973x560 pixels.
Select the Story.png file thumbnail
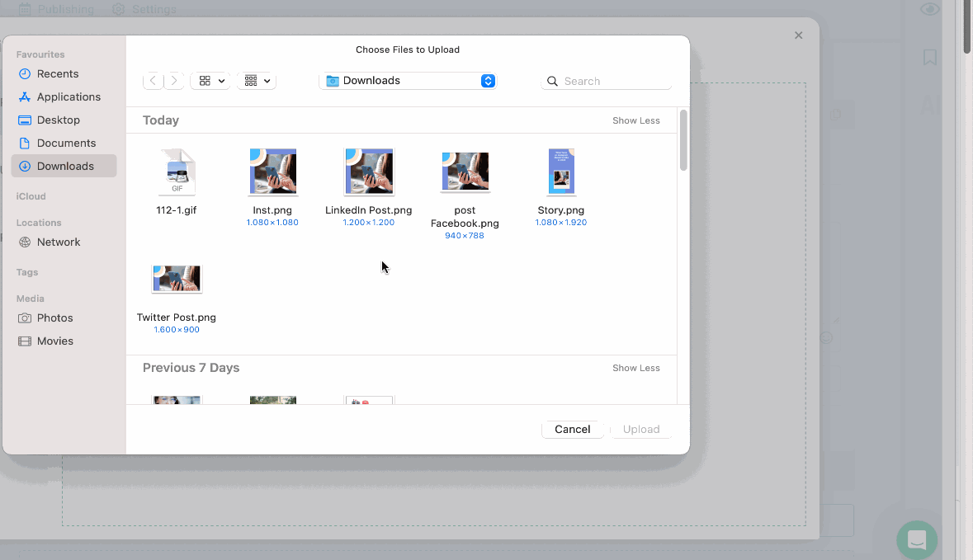[x=561, y=172]
